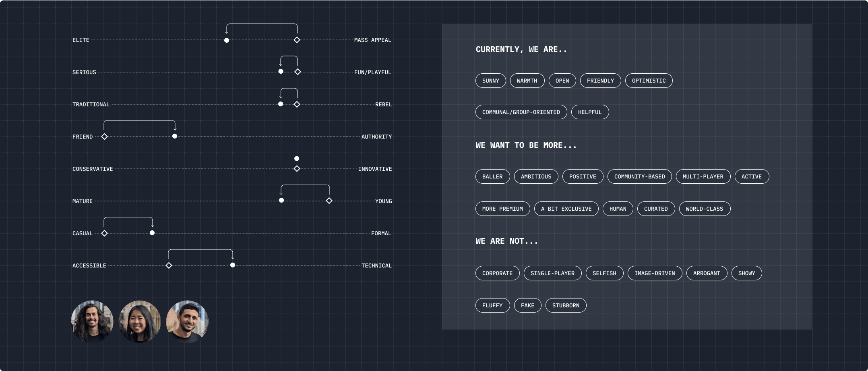868x371 pixels.
Task: Click the circle marker on Casual–Formal scale
Action: pos(152,233)
